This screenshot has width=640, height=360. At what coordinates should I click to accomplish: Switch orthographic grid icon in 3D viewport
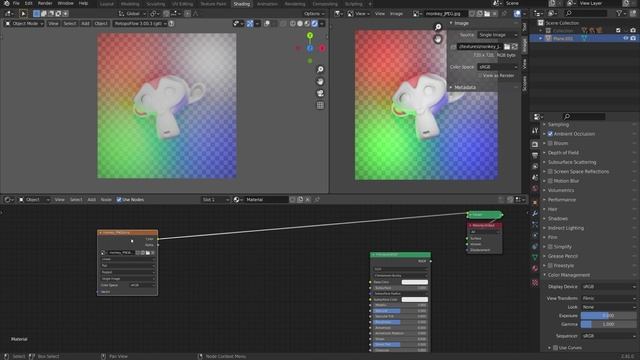click(320, 105)
